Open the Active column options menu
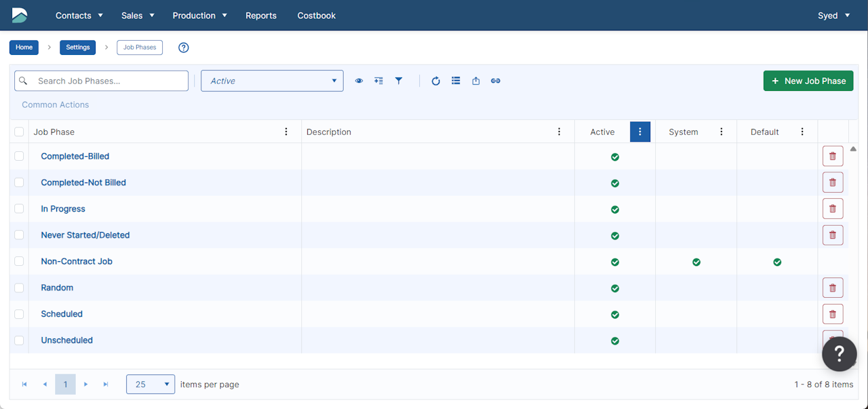This screenshot has width=868, height=409. 639,132
